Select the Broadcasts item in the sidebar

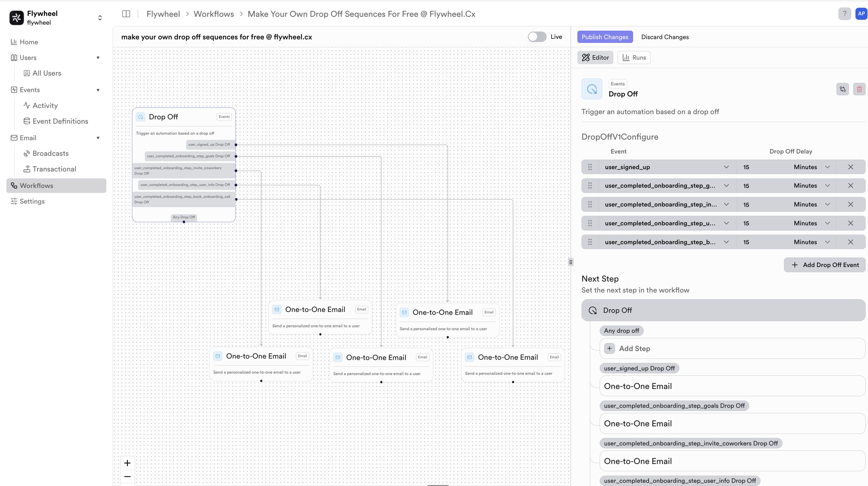tap(50, 153)
